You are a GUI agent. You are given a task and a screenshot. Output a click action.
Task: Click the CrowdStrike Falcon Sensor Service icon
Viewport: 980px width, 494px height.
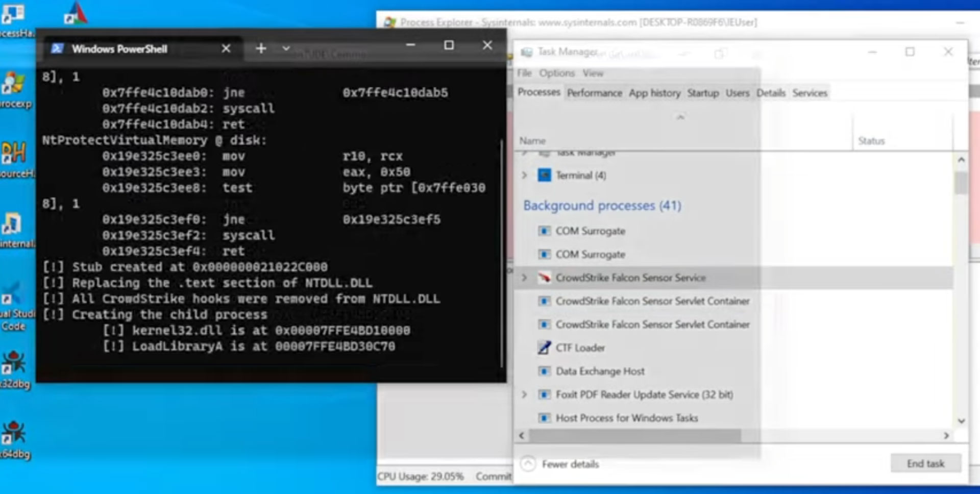pos(545,278)
